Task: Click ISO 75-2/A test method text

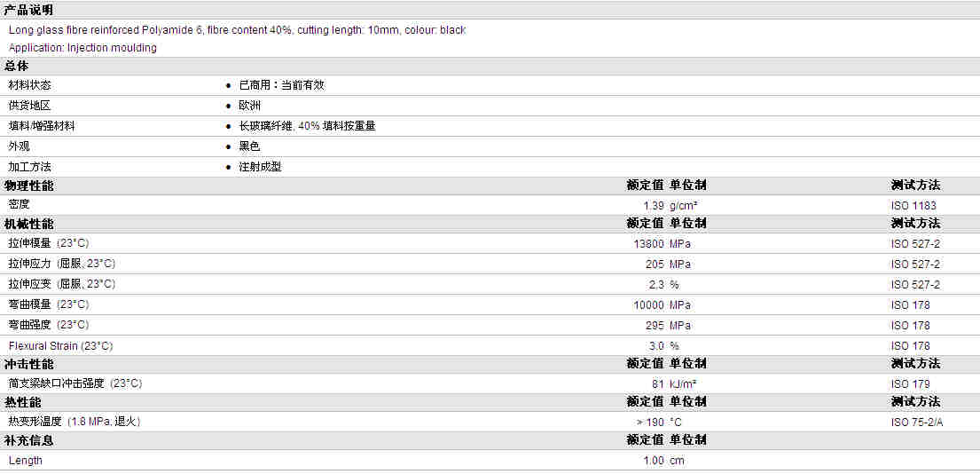Action: pyautogui.click(x=917, y=423)
